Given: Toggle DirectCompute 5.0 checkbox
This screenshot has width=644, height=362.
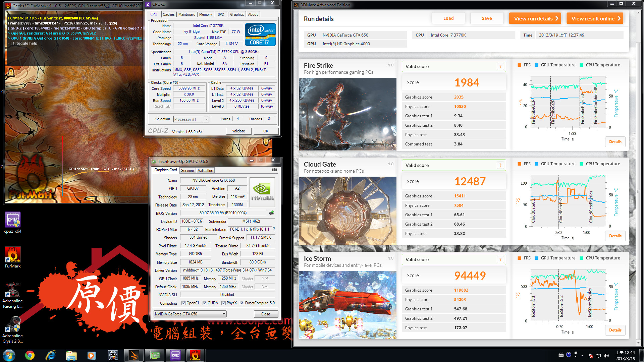Looking at the screenshot, I should 242,303.
